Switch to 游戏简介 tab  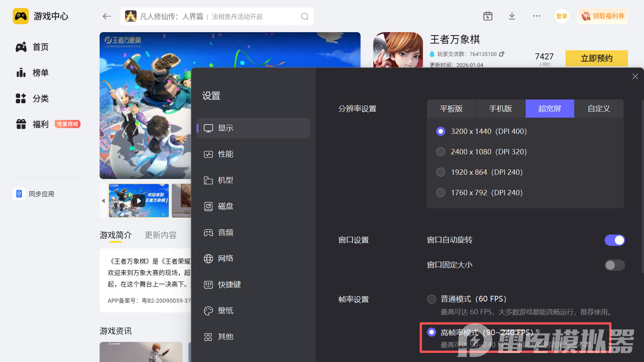click(x=116, y=235)
